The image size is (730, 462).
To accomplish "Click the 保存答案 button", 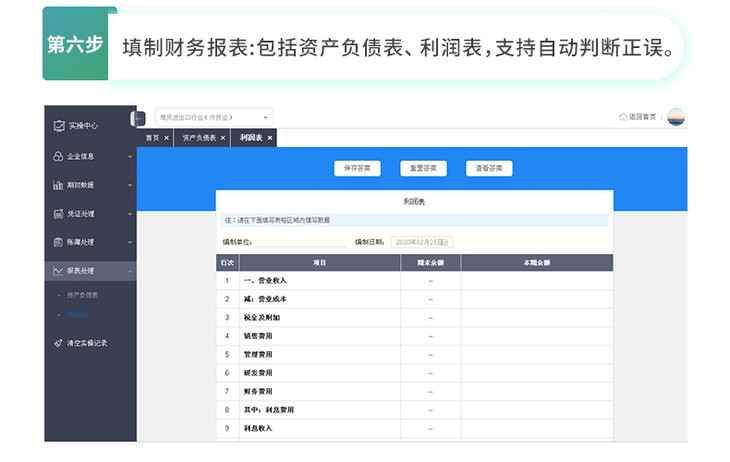I will [x=357, y=168].
